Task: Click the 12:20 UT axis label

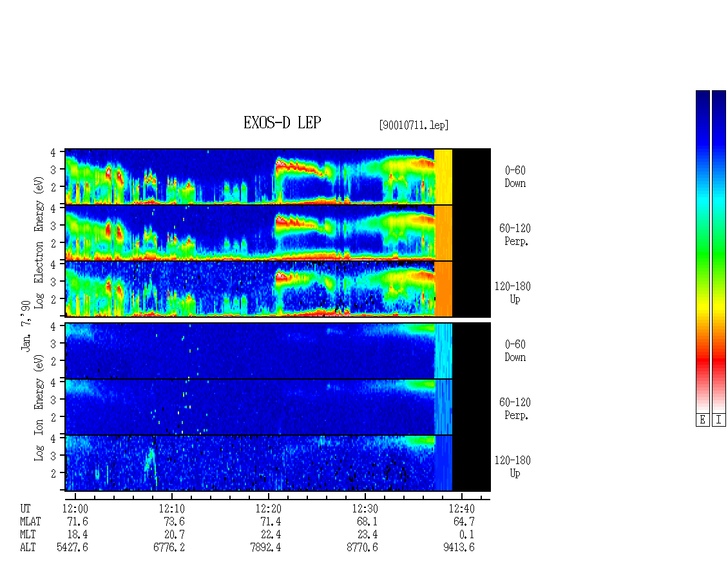Action: pos(269,509)
